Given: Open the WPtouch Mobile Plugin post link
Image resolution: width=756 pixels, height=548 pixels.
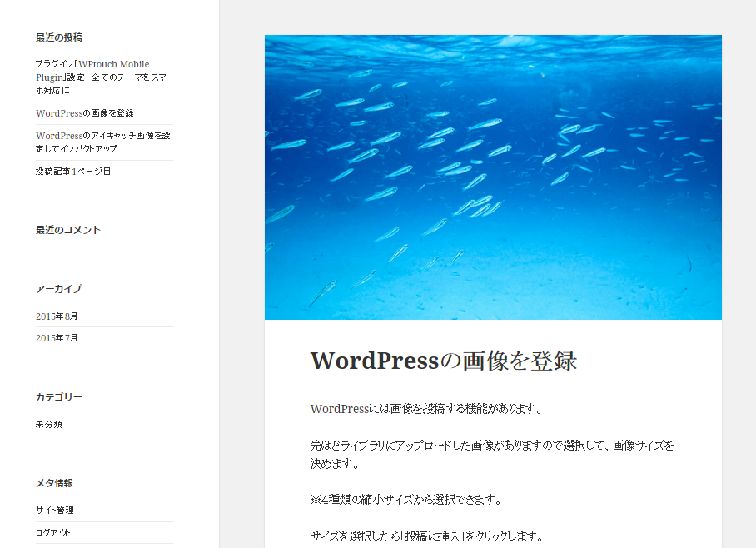Looking at the screenshot, I should [101, 77].
